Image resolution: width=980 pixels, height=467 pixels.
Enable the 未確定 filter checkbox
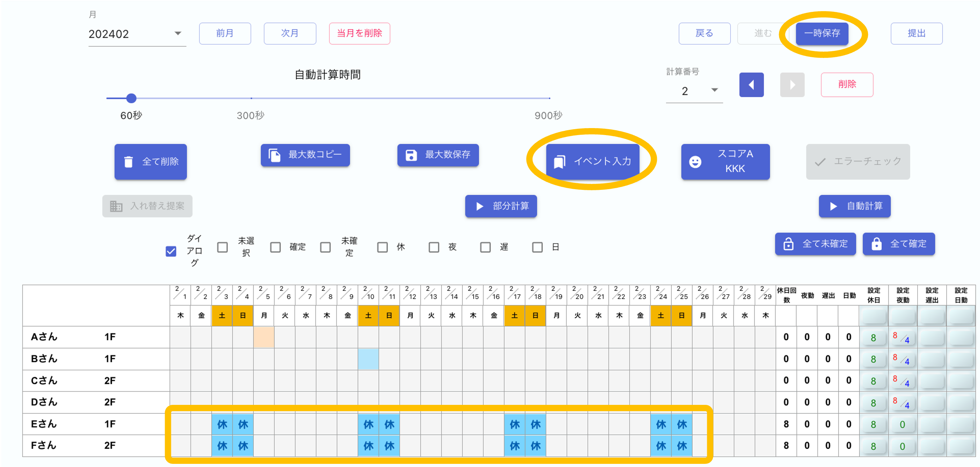(325, 247)
